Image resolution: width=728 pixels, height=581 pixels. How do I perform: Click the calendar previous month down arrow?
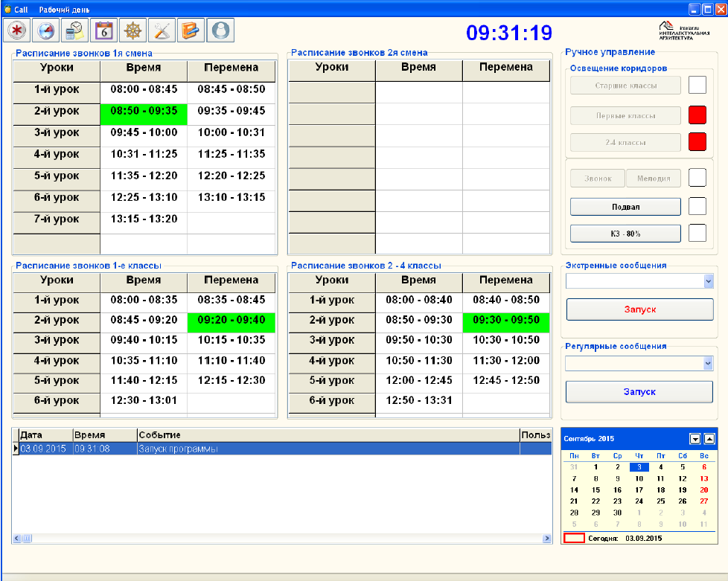coord(695,439)
